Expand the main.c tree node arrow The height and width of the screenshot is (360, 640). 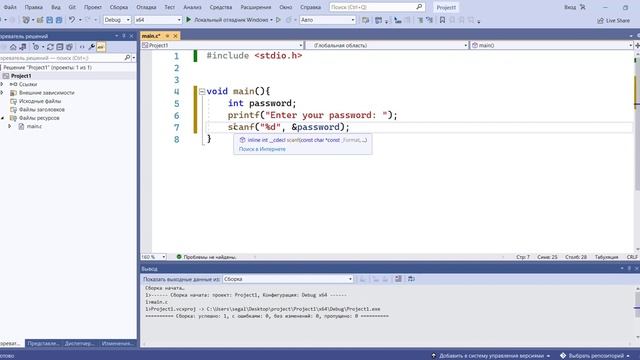(x=10, y=127)
